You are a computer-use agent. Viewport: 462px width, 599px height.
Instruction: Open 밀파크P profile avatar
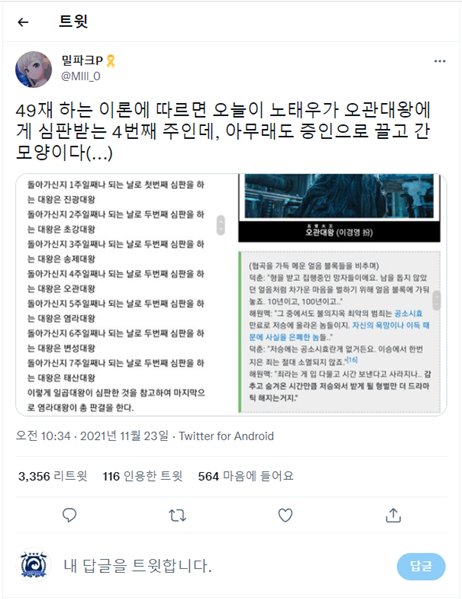(x=34, y=70)
